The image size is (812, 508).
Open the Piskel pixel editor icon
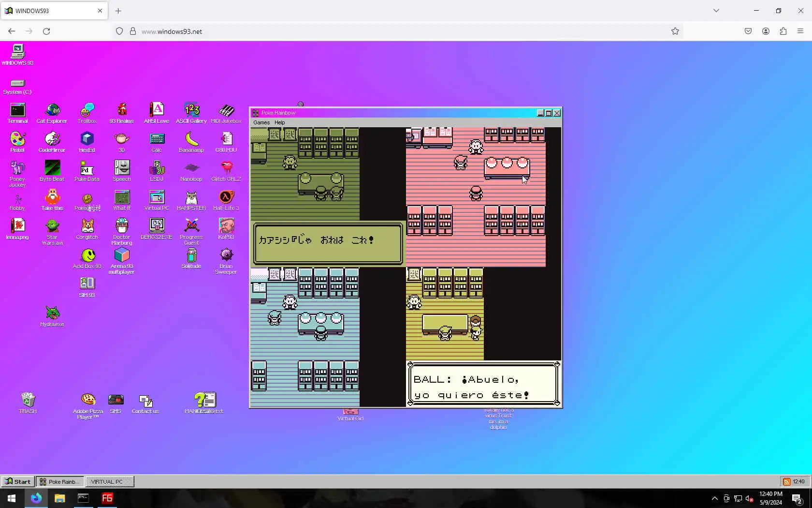click(17, 142)
